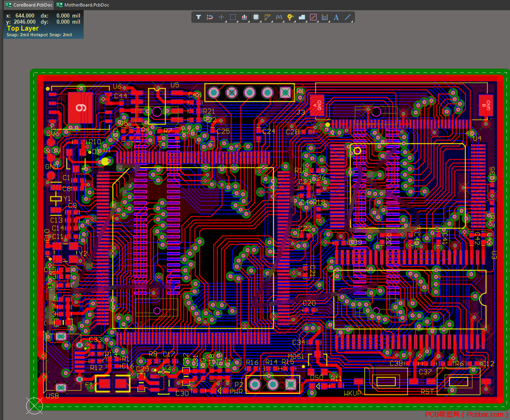Select the place component chip icon
The width and height of the screenshot is (510, 420).
[256, 17]
